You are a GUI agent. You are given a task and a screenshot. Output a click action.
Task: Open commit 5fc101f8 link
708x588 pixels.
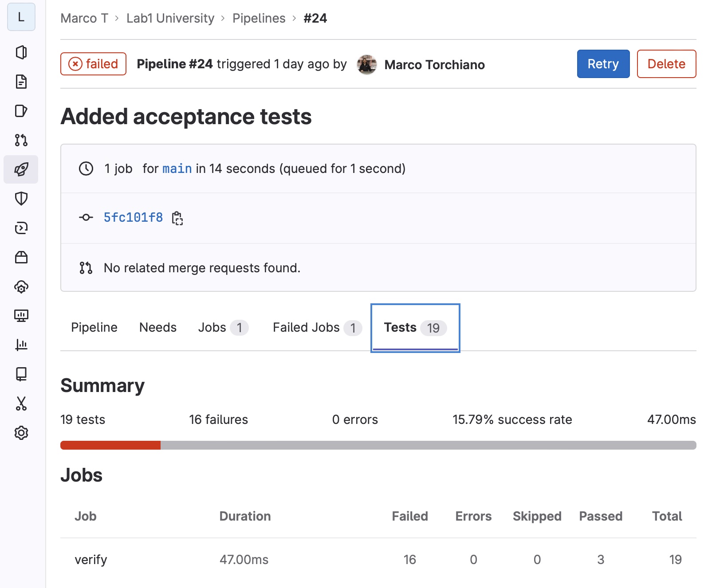pos(133,217)
